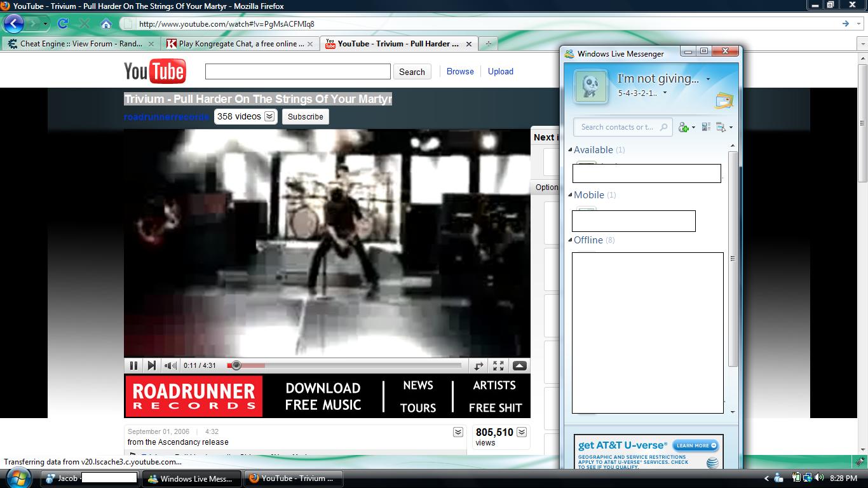The height and width of the screenshot is (488, 868).
Task: Go forward in Firefox history
Action: [33, 24]
